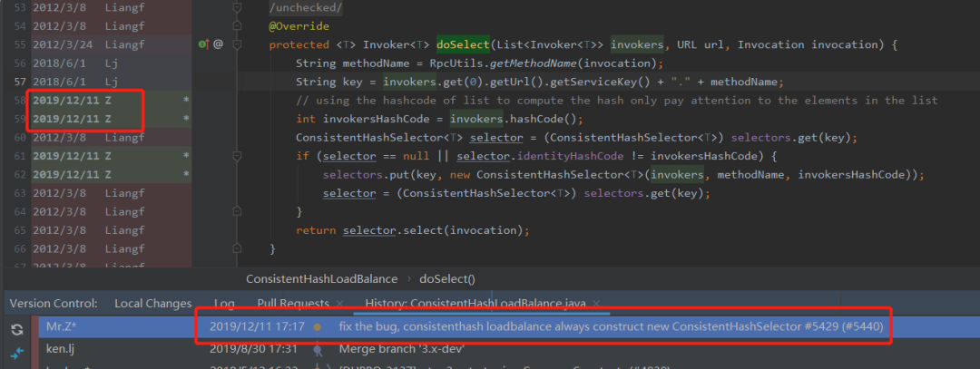Viewport: 980px width, 369px height.
Task: Select the History: ConsistentHashLoadBalance.java tab
Action: (475, 304)
